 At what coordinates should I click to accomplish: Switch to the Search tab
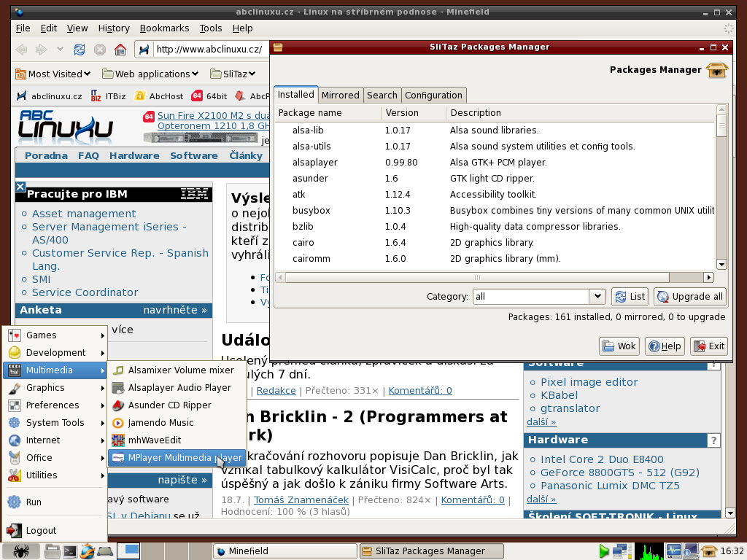[382, 96]
